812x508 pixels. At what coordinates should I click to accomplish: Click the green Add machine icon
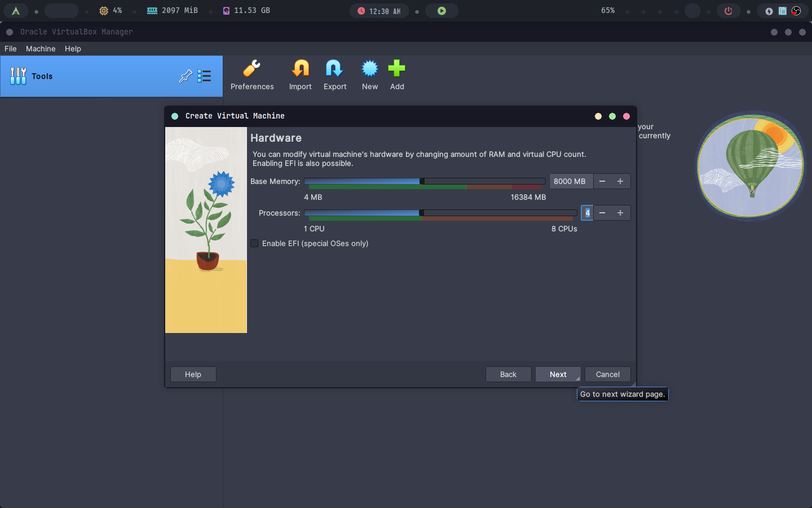396,69
